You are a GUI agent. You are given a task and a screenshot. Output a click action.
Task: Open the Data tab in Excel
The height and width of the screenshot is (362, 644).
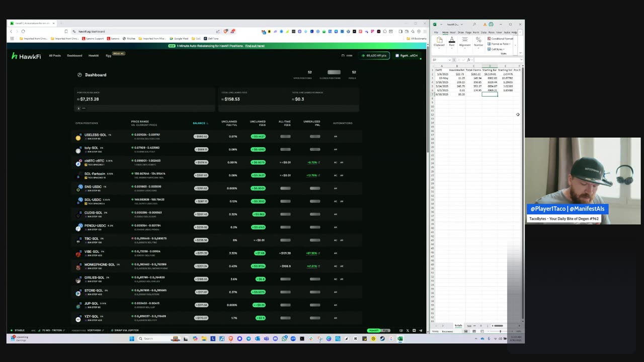click(484, 32)
